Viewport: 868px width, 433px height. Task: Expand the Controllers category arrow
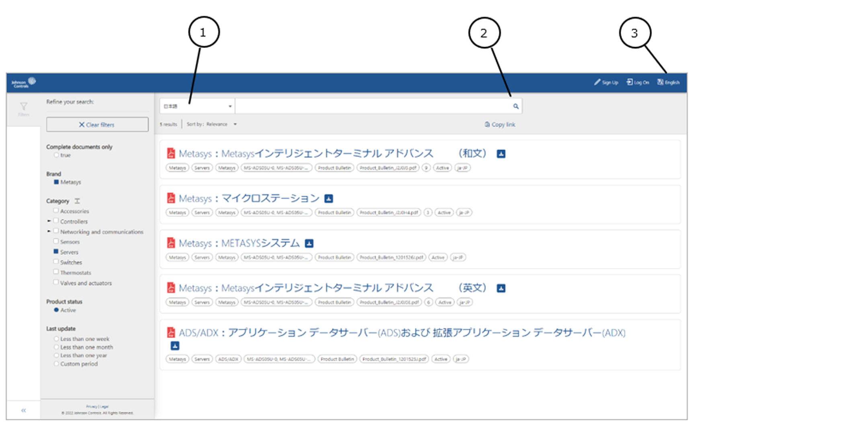(x=49, y=221)
